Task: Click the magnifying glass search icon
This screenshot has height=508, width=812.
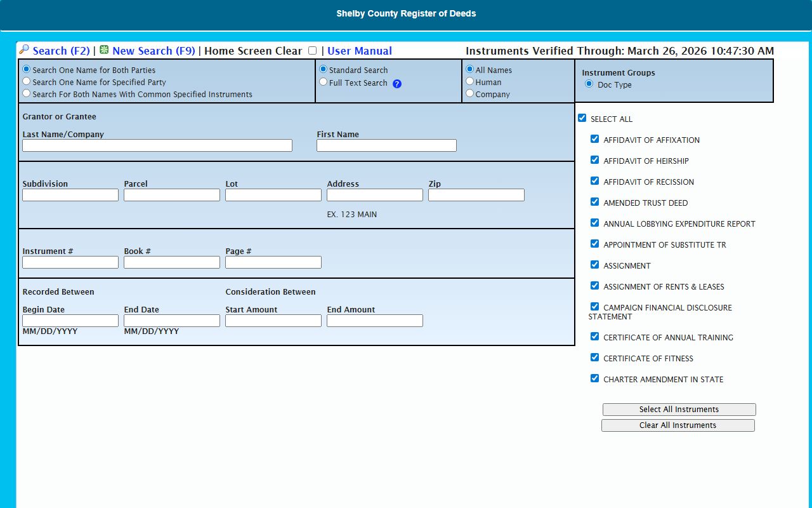Action: coord(24,50)
